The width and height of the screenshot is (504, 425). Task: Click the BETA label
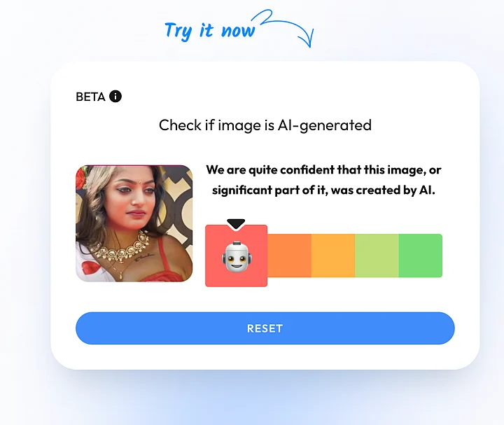point(90,97)
